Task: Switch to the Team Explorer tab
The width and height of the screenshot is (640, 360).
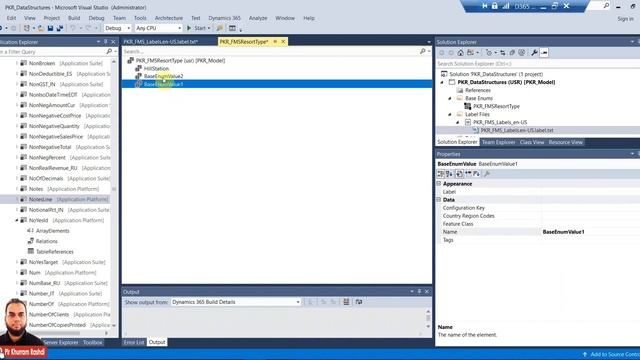Action: 498,142
